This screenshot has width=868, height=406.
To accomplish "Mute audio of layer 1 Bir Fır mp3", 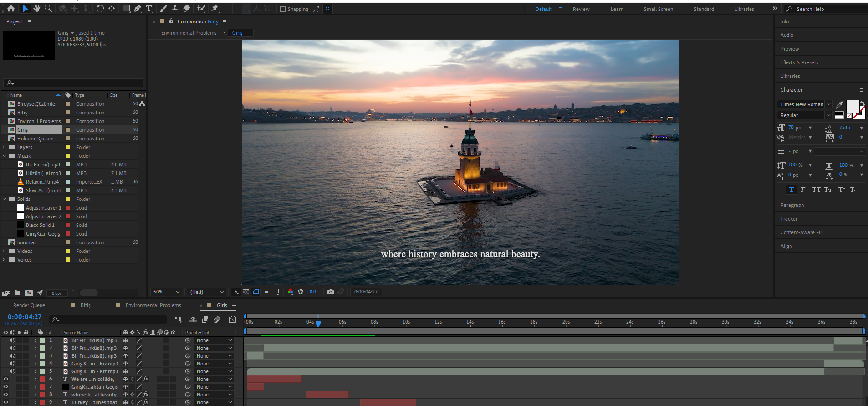I will pos(13,340).
